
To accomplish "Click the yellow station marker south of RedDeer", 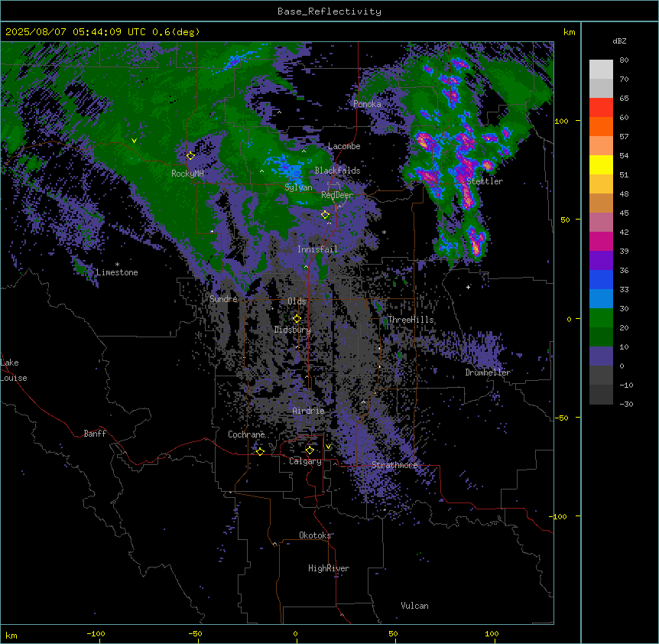I will [325, 215].
